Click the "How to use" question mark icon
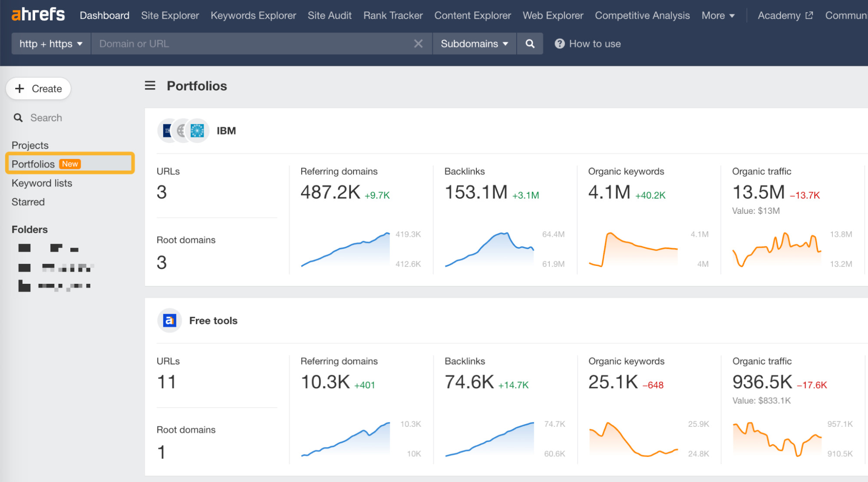The image size is (868, 482). pyautogui.click(x=560, y=43)
